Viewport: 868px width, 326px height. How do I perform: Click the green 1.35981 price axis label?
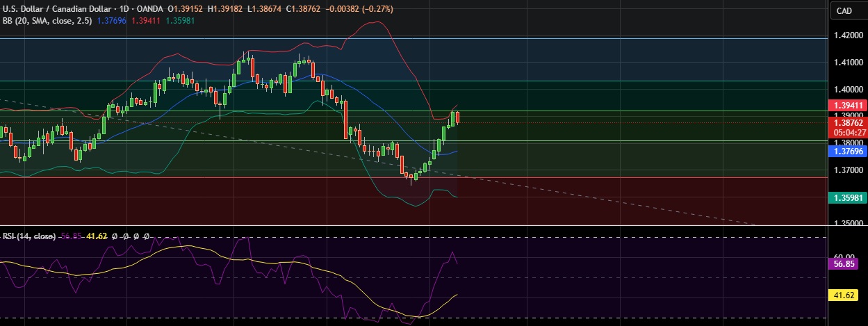pos(846,197)
